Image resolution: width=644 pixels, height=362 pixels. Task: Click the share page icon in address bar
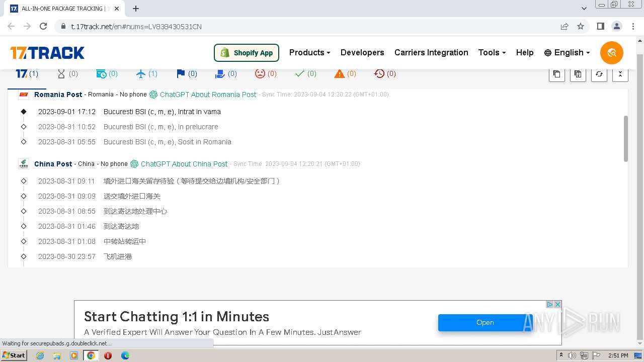(x=565, y=26)
